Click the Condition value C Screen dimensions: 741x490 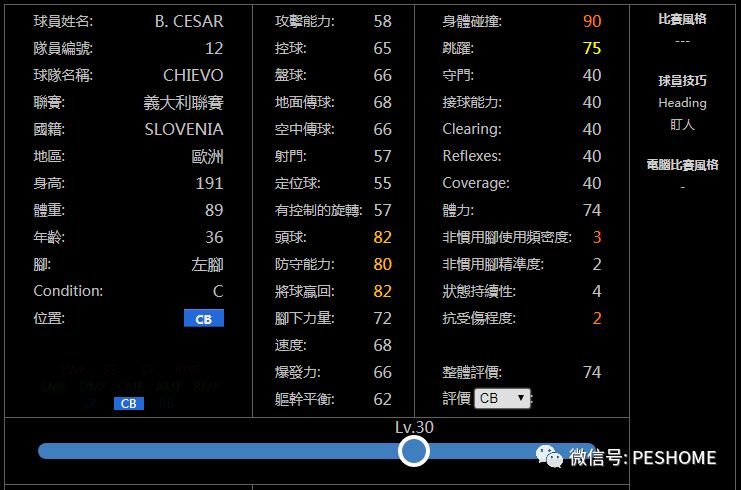(218, 291)
